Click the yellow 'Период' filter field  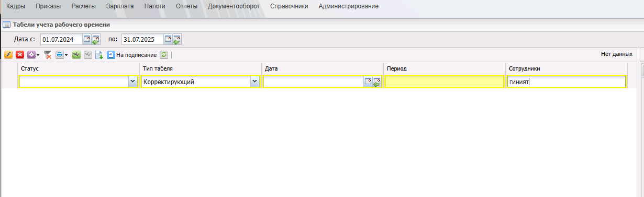point(444,82)
